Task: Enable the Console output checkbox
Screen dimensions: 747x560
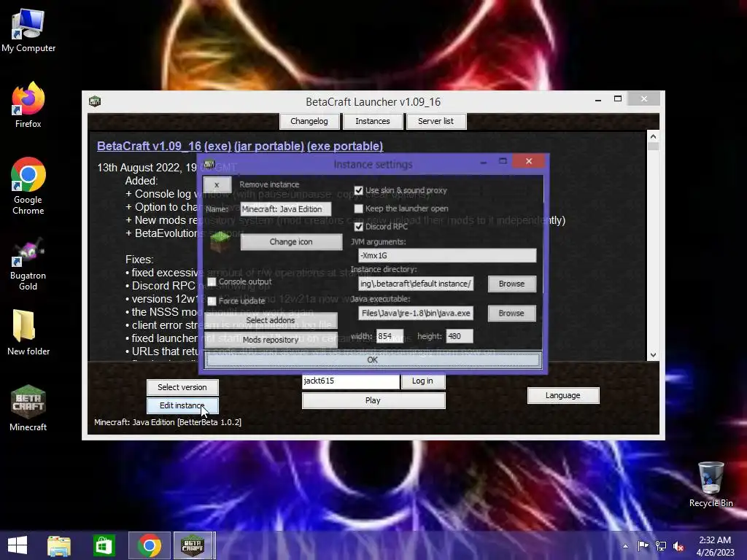Action: coord(212,282)
